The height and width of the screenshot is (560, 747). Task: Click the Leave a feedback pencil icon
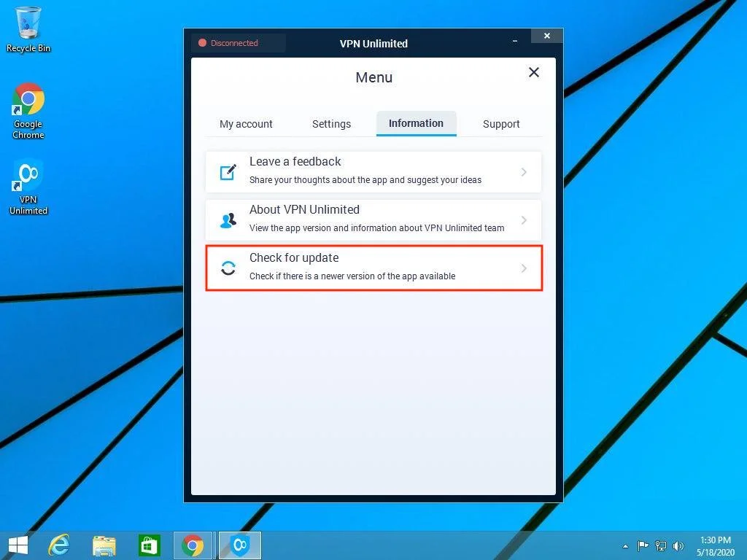click(228, 172)
